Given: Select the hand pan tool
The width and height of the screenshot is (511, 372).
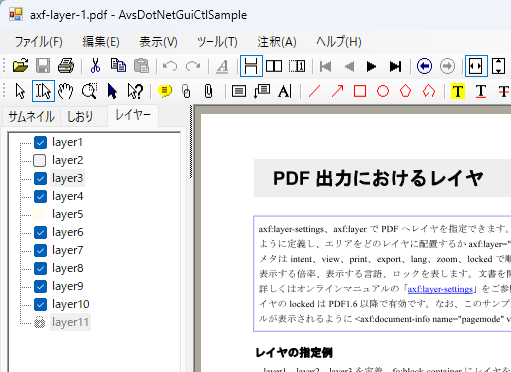Looking at the screenshot, I should (x=66, y=91).
